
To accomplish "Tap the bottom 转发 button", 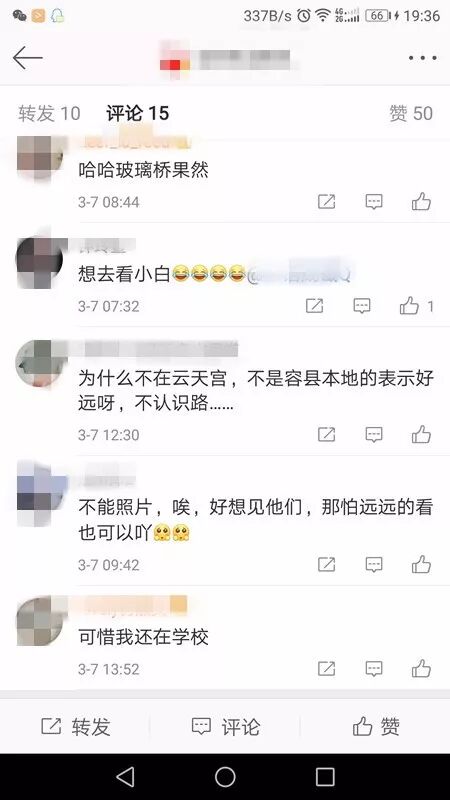I will point(76,727).
